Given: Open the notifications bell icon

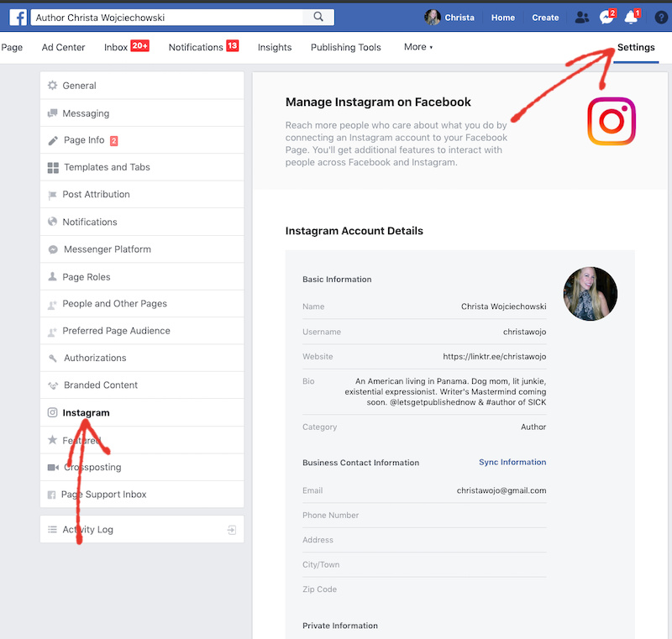Looking at the screenshot, I should coord(631,17).
